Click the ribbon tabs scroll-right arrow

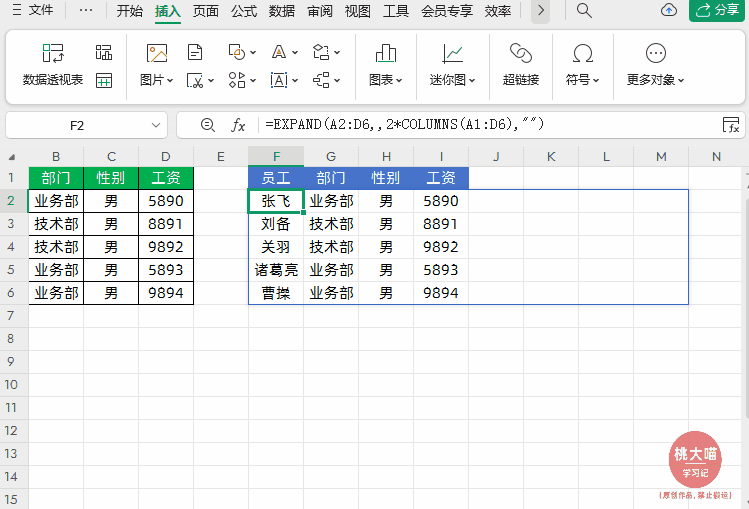coord(541,11)
